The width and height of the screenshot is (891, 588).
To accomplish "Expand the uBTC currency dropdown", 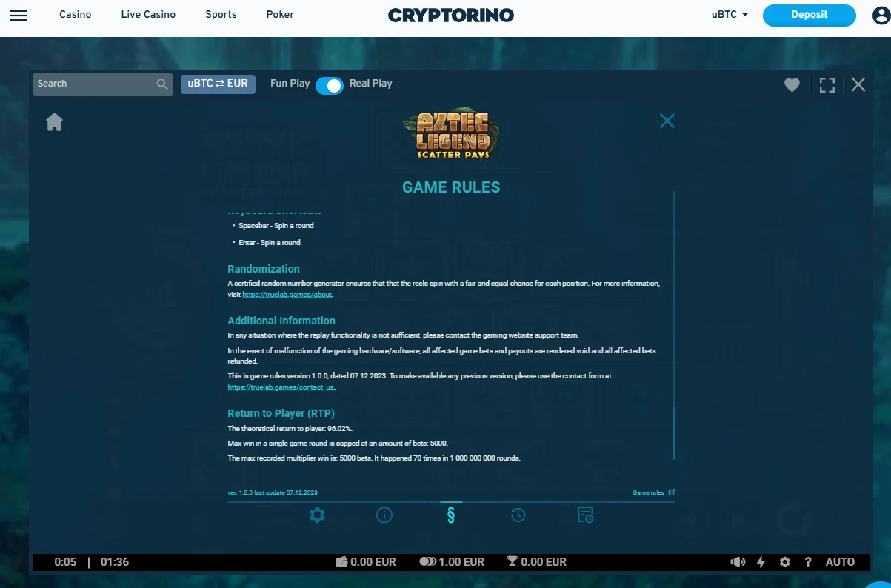I will [730, 14].
